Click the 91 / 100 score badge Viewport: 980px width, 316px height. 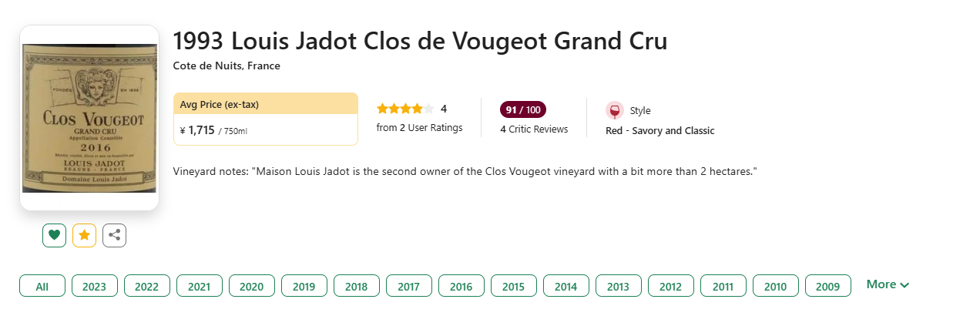click(523, 109)
